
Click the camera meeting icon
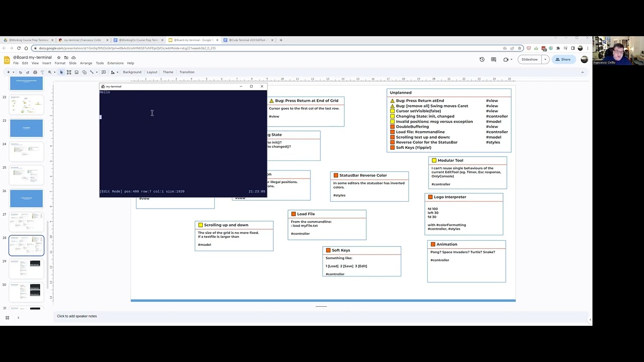coord(506,59)
